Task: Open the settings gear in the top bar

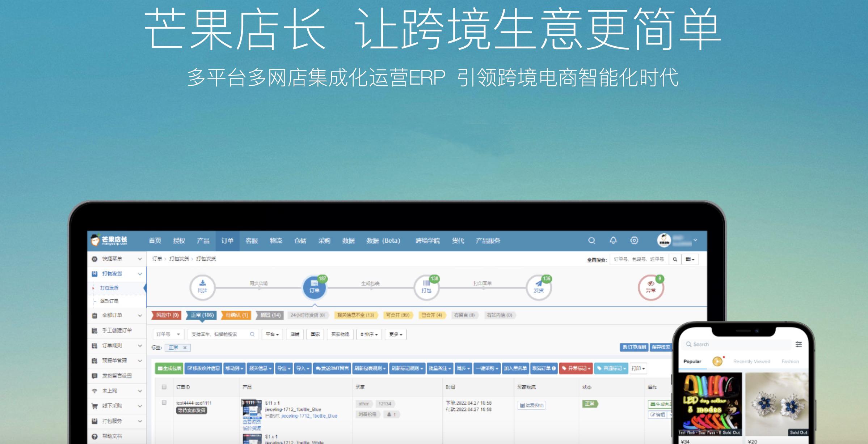Action: coord(634,240)
